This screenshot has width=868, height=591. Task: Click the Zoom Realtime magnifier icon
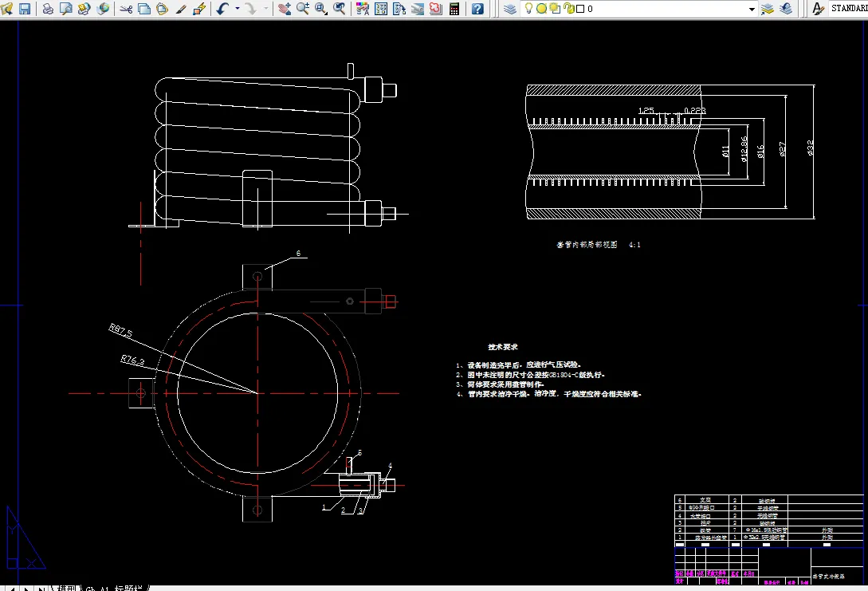(303, 9)
